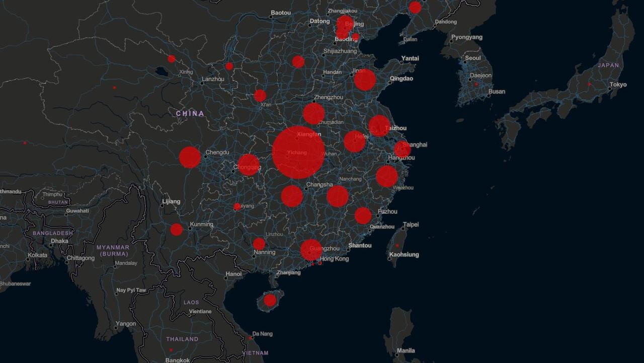
Task: Click the Taipei city label
Action: pyautogui.click(x=411, y=225)
